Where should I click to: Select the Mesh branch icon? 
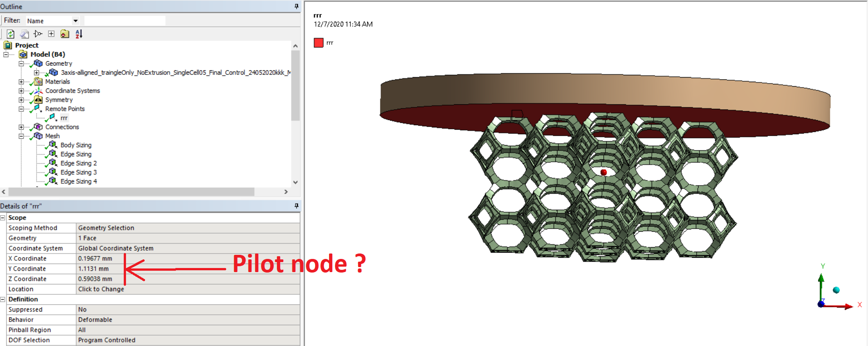(x=38, y=136)
